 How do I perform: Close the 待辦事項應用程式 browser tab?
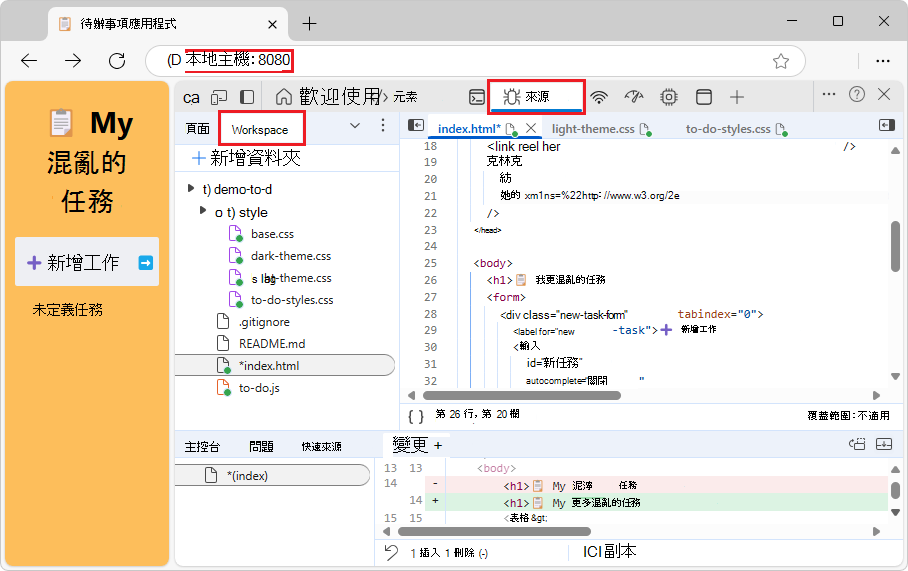point(272,24)
